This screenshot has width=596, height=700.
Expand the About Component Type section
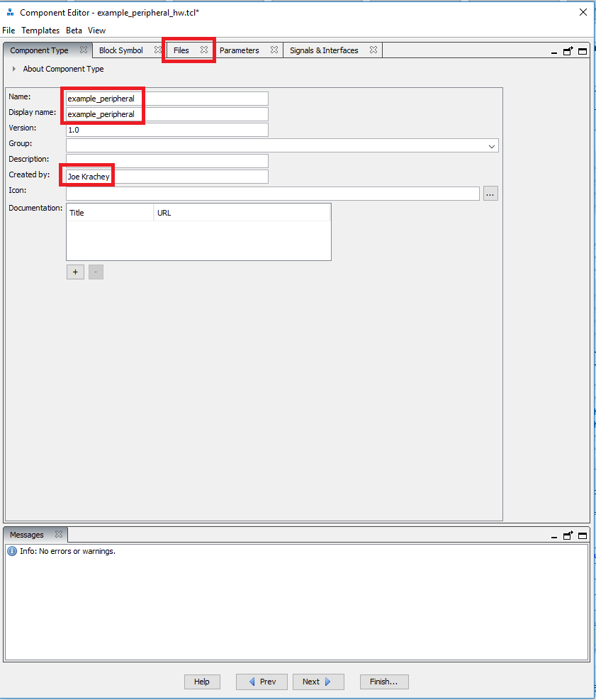(x=14, y=69)
